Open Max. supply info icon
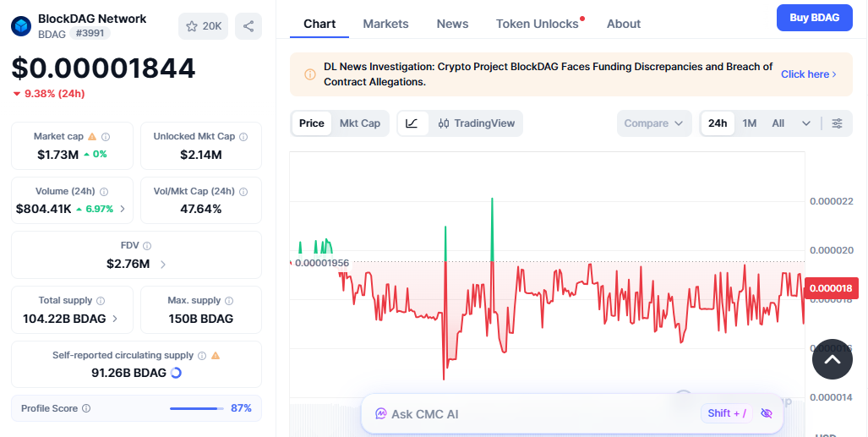The height and width of the screenshot is (437, 868). (229, 300)
